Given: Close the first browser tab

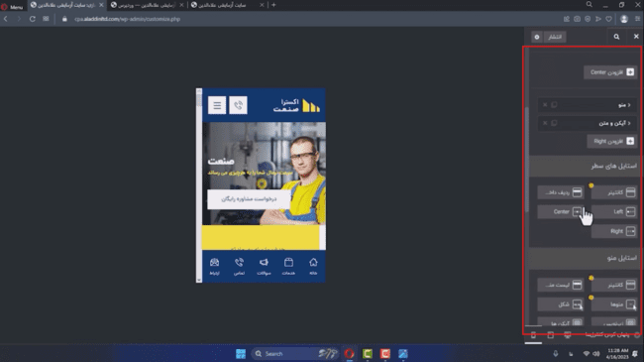Looking at the screenshot, I should click(101, 5).
